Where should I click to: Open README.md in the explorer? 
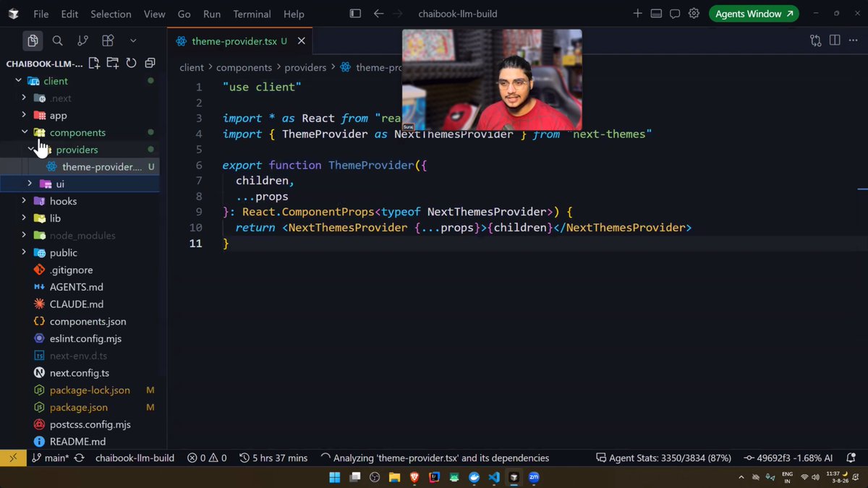tap(80, 442)
